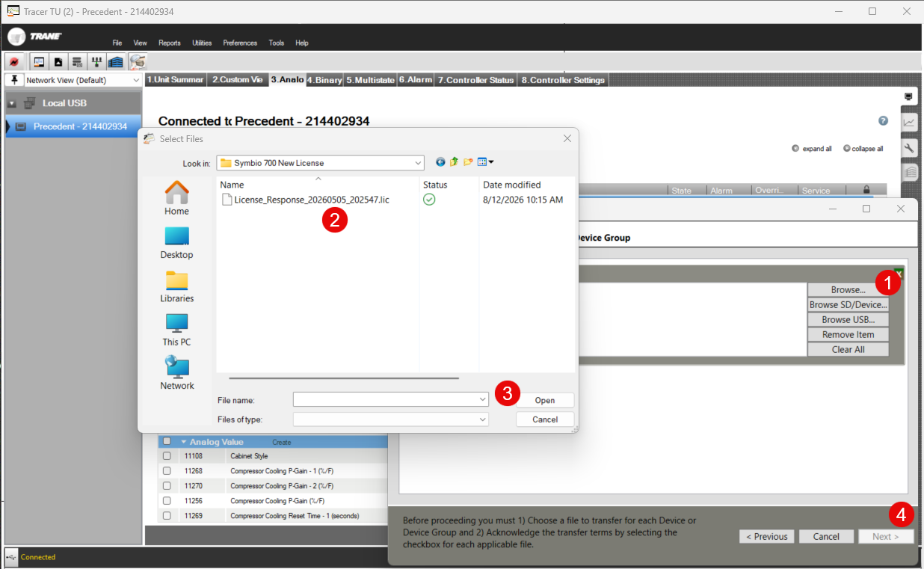Go to Desktop in the places sidebar
Viewport: 924px width, 569px height.
(176, 243)
